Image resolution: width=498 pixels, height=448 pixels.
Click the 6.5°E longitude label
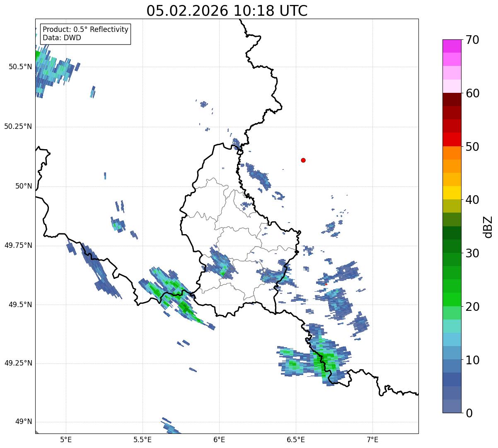click(296, 439)
